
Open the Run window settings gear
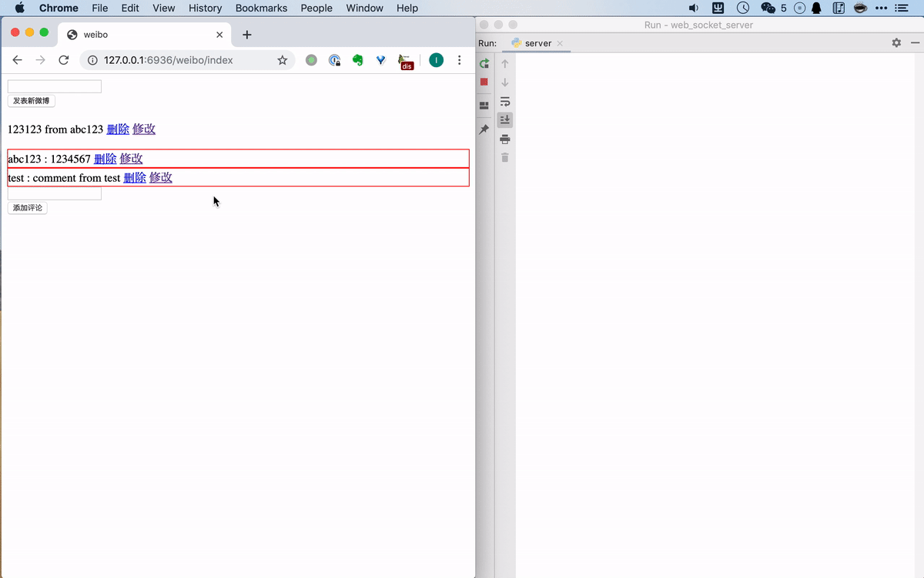(896, 43)
